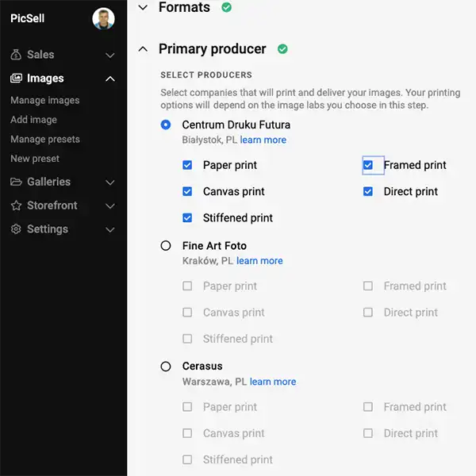Check Canvas print under Cerasus

pos(187,433)
